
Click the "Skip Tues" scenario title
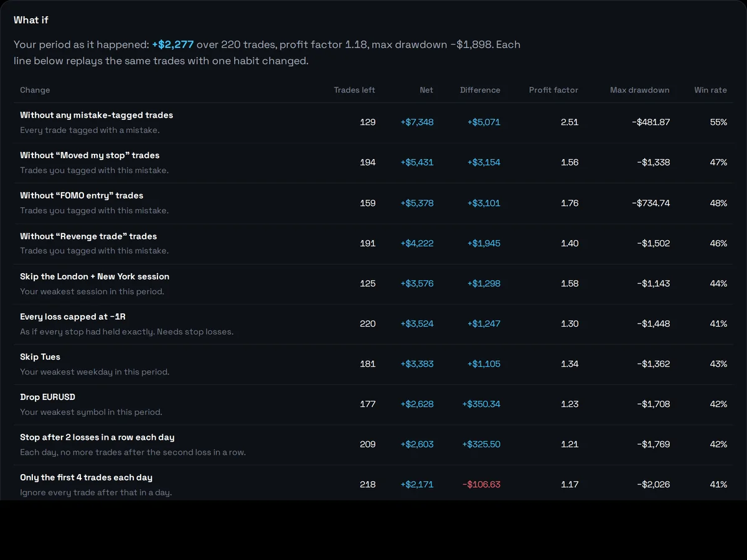coord(40,357)
